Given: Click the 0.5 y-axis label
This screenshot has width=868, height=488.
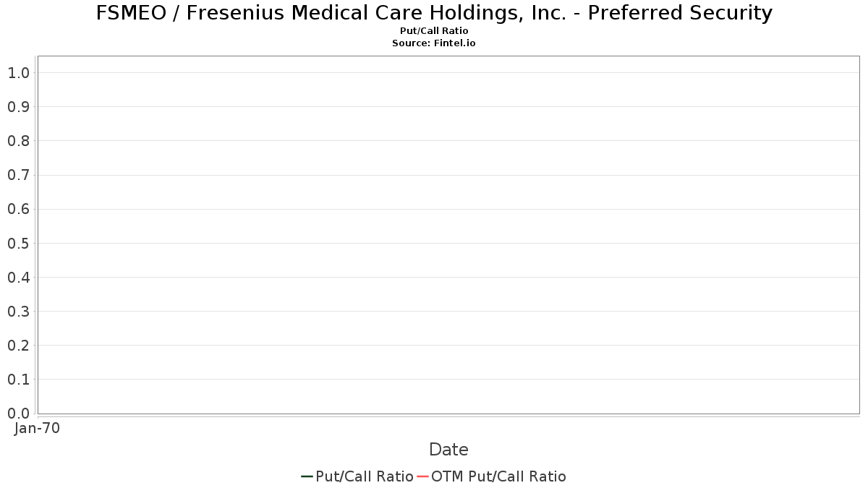Looking at the screenshot, I should (18, 243).
